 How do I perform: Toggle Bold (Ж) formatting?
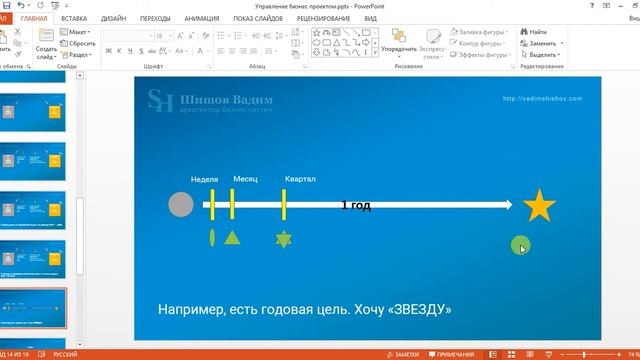point(109,51)
